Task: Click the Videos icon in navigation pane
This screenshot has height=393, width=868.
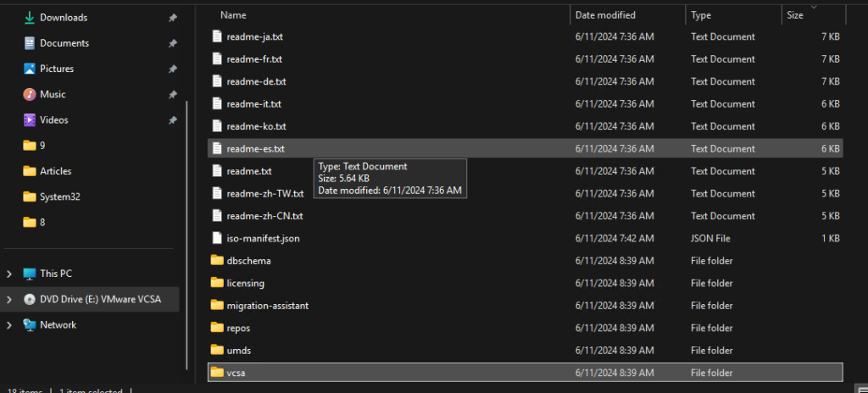Action: pyautogui.click(x=30, y=119)
